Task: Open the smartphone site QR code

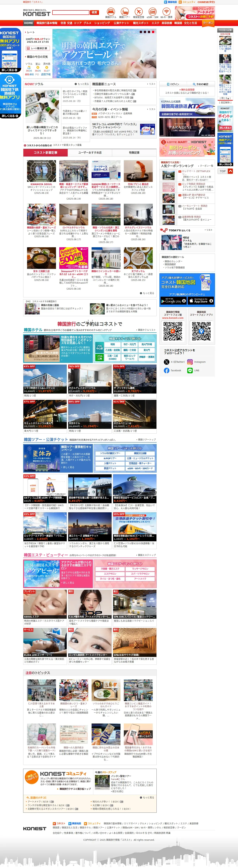Action: tap(173, 331)
